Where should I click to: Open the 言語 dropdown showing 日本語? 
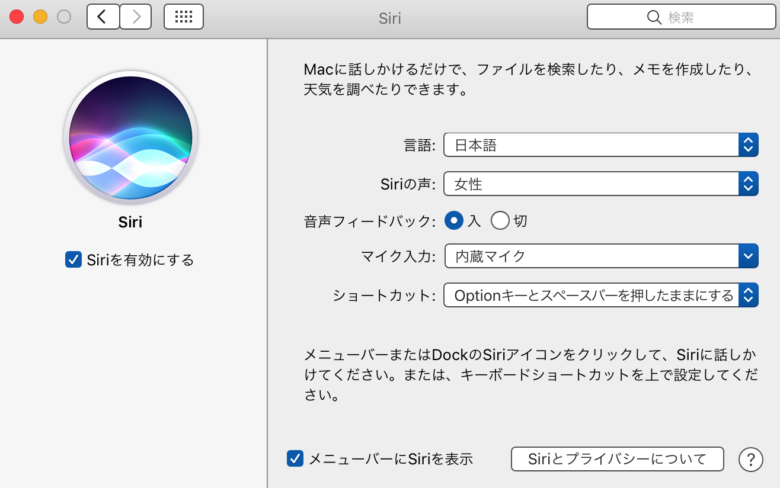[x=601, y=145]
